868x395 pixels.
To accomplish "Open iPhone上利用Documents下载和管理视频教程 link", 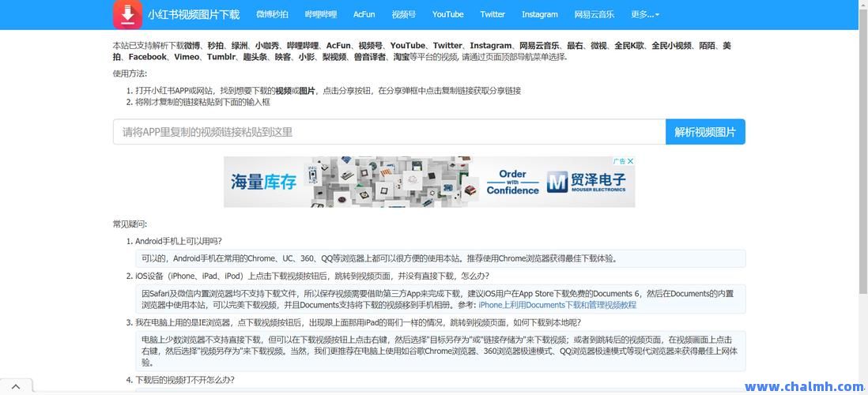I will (557, 305).
